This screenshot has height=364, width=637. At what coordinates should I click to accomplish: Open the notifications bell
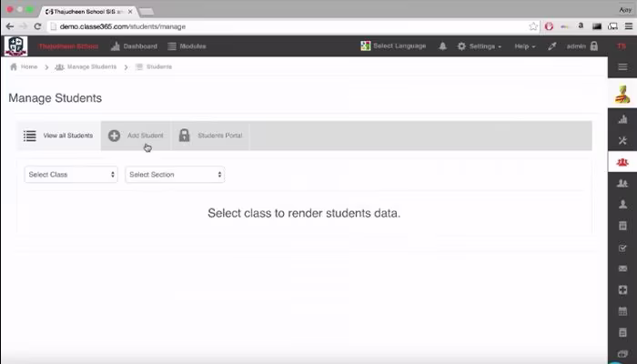[443, 46]
